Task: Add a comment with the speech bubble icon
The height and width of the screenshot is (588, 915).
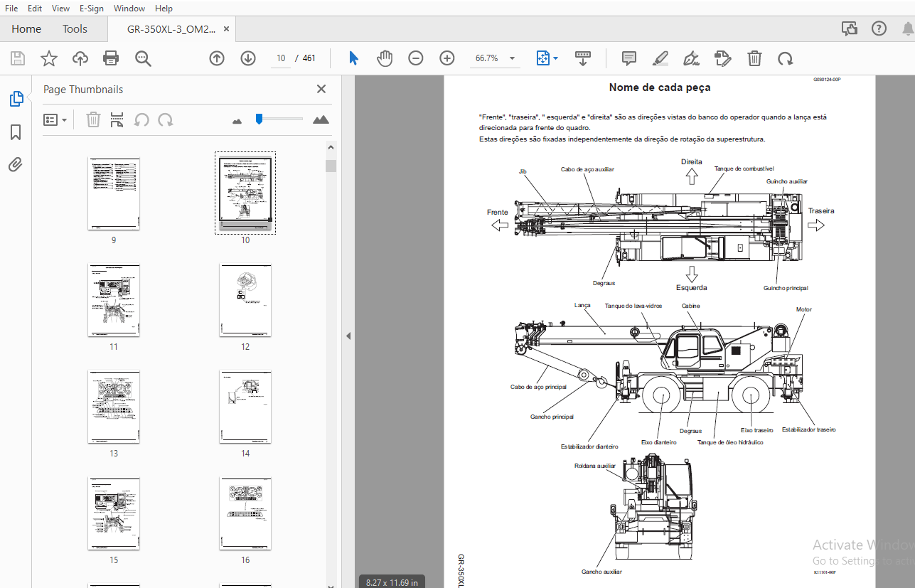Action: click(628, 58)
